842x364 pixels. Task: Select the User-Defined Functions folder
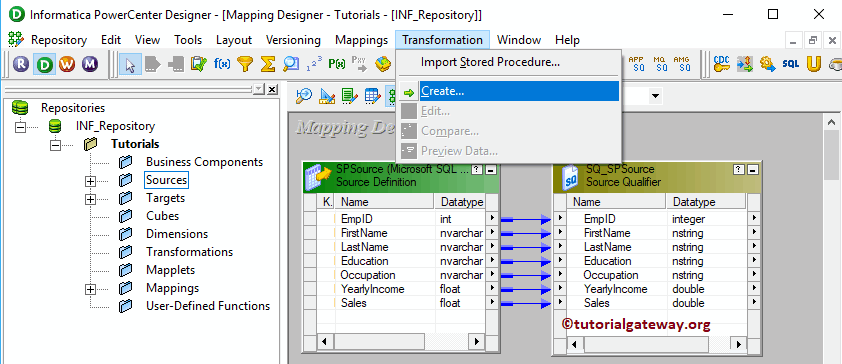point(208,306)
